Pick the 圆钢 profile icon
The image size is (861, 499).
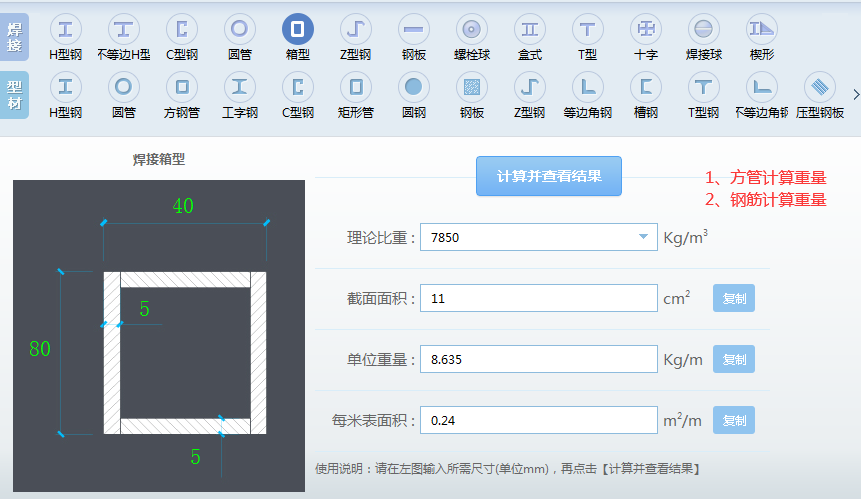pyautogui.click(x=413, y=87)
